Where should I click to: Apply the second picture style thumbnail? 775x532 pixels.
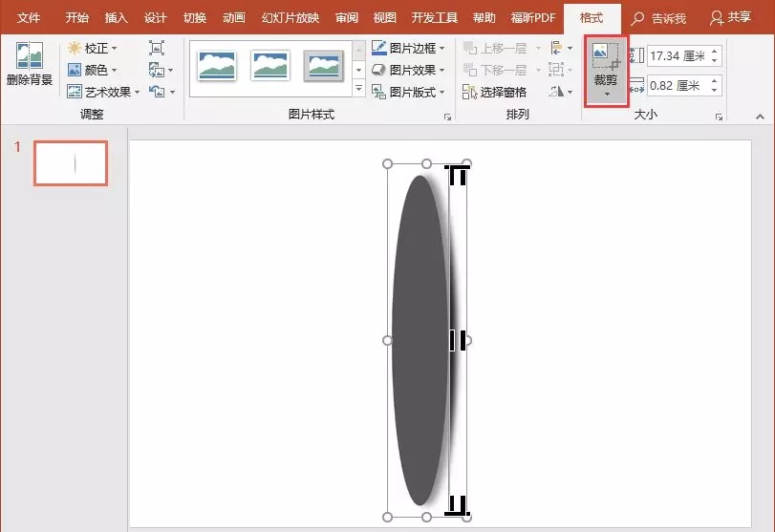[x=269, y=66]
